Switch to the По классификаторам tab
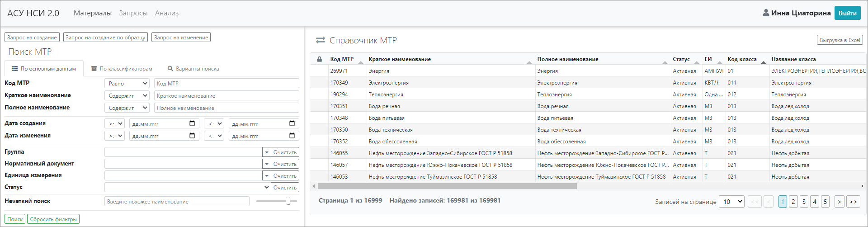Viewport: 868px width, 227px height. 122,69
